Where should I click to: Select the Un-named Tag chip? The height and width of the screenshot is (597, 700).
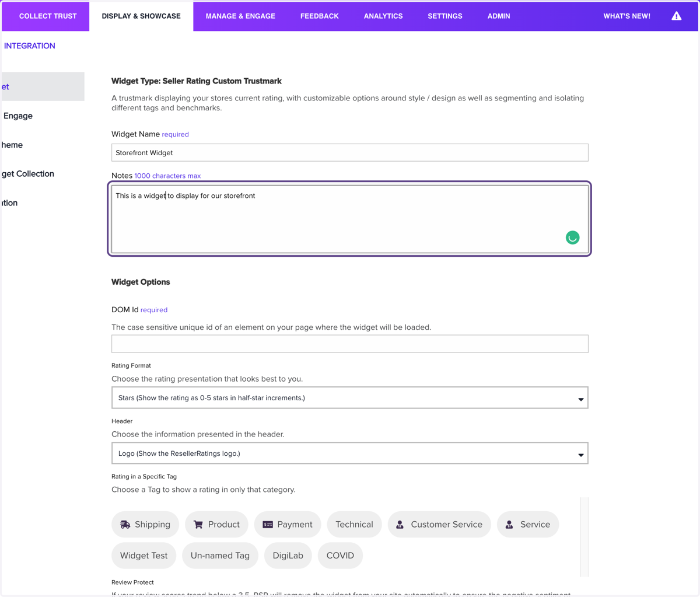coord(220,555)
